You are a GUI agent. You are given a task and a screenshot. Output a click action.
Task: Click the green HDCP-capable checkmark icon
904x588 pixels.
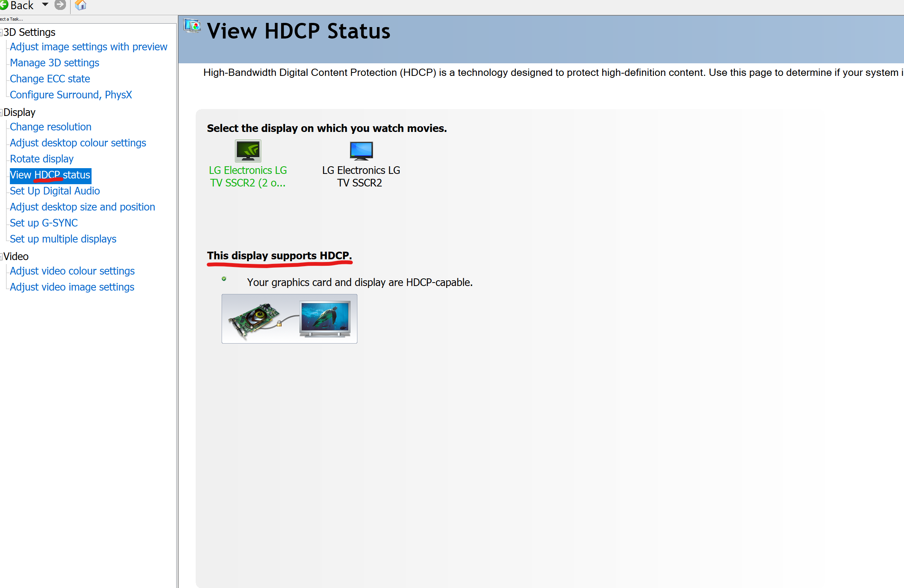pyautogui.click(x=224, y=279)
